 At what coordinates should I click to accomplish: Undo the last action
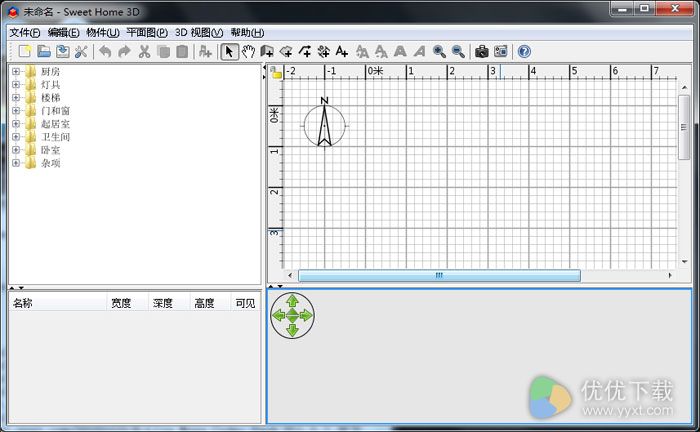point(105,52)
